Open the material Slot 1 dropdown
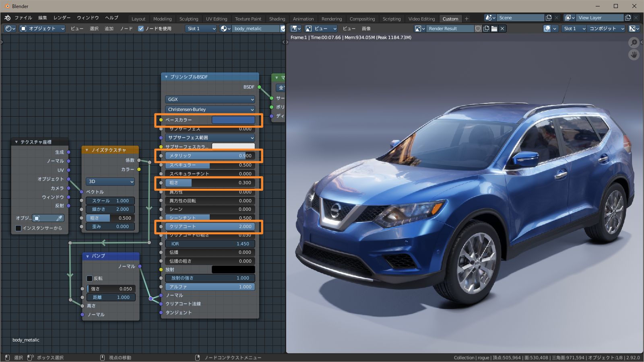 pyautogui.click(x=201, y=29)
